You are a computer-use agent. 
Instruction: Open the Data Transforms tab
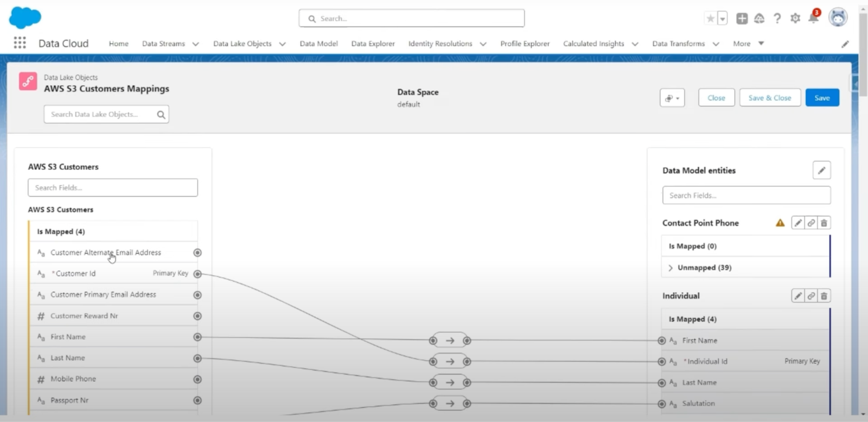(x=678, y=43)
